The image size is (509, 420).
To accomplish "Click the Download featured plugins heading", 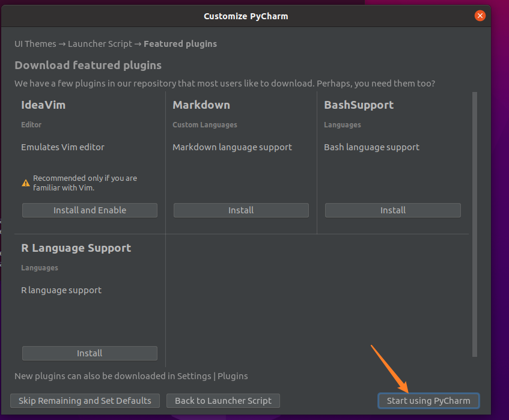I will (88, 65).
